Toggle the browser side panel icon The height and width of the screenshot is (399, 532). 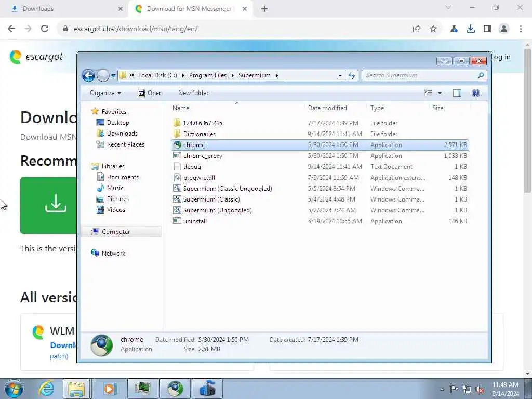(x=487, y=29)
